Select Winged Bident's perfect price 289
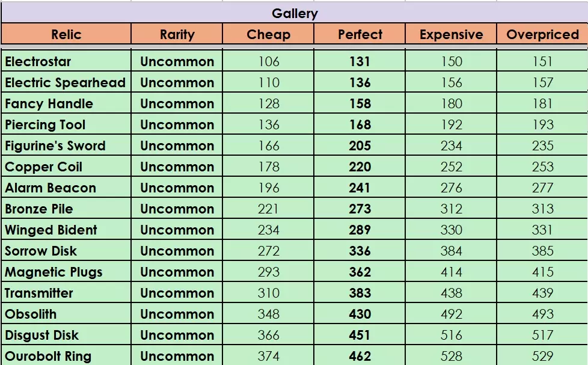The width and height of the screenshot is (588, 365). point(360,230)
